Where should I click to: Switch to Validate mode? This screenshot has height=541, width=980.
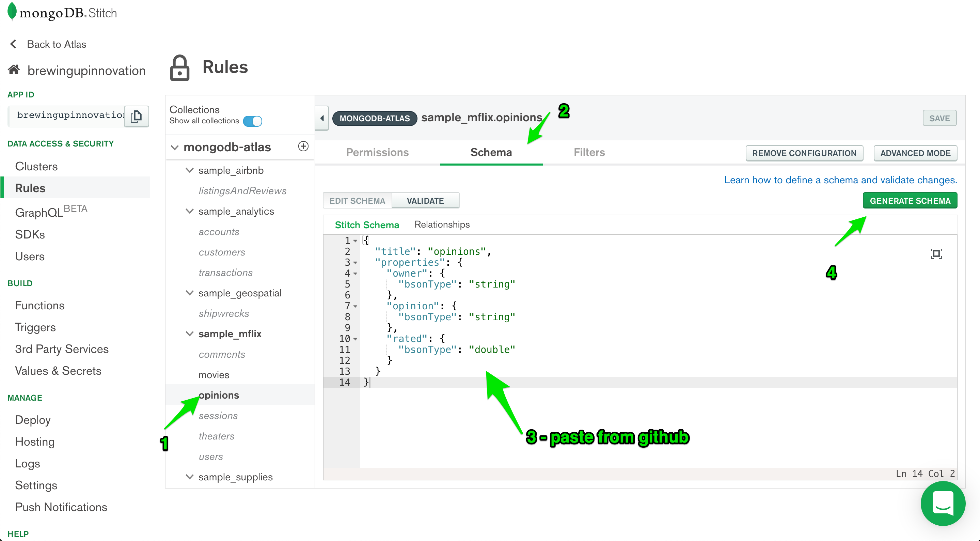coord(425,201)
